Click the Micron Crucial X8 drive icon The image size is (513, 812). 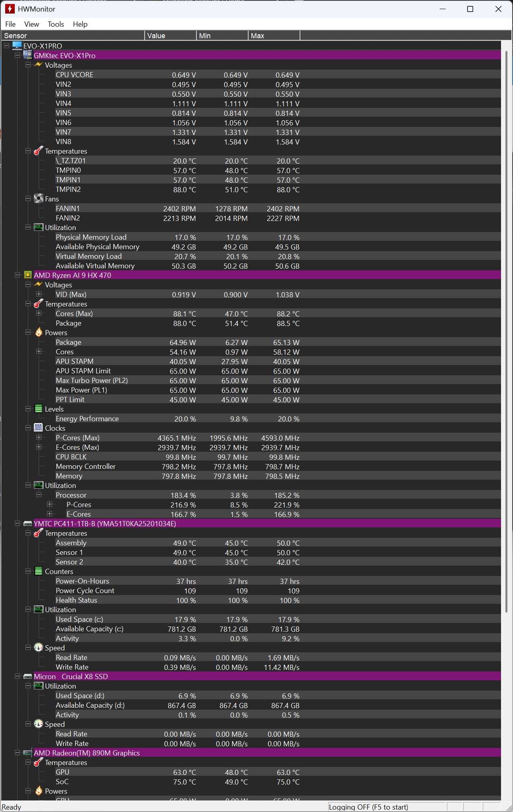coord(27,676)
